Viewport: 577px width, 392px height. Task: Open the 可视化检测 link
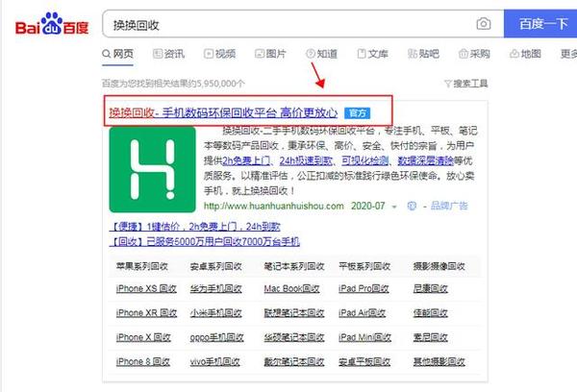coord(365,161)
